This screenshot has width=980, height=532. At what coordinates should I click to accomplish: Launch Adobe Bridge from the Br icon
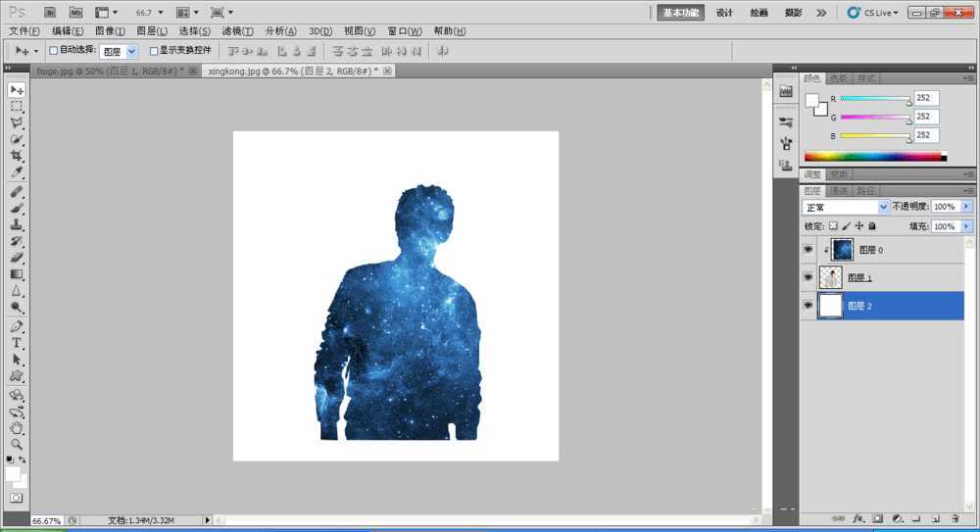point(50,13)
